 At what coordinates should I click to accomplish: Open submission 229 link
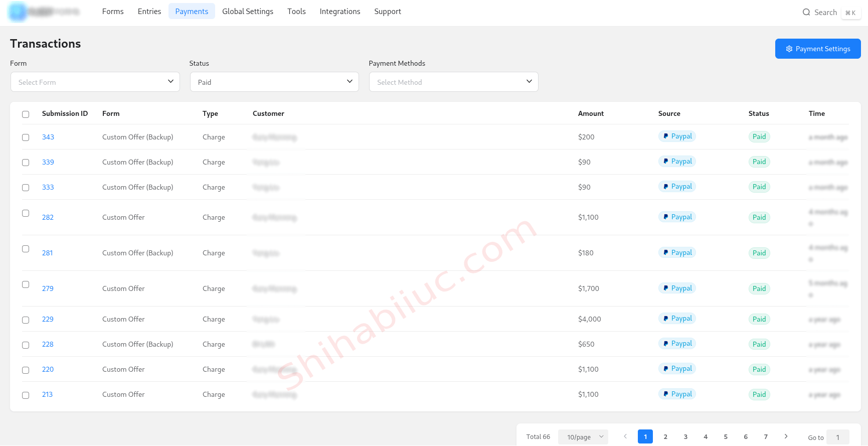48,319
